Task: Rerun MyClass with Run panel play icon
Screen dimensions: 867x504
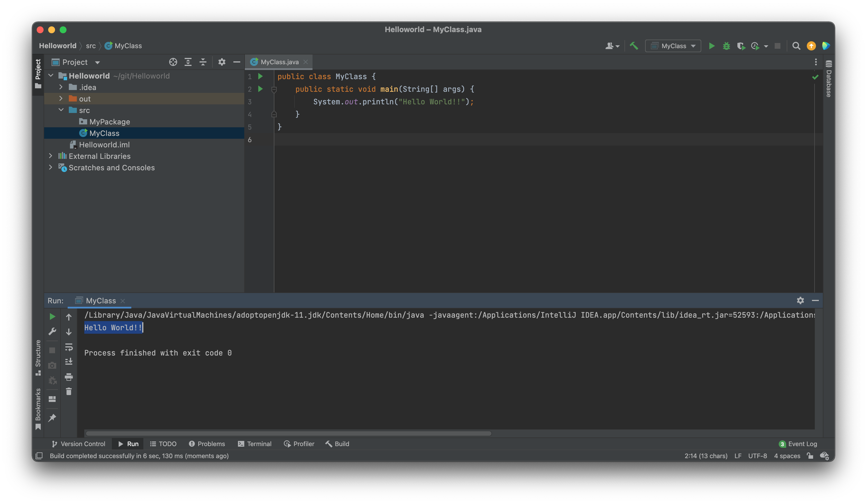Action: point(52,317)
